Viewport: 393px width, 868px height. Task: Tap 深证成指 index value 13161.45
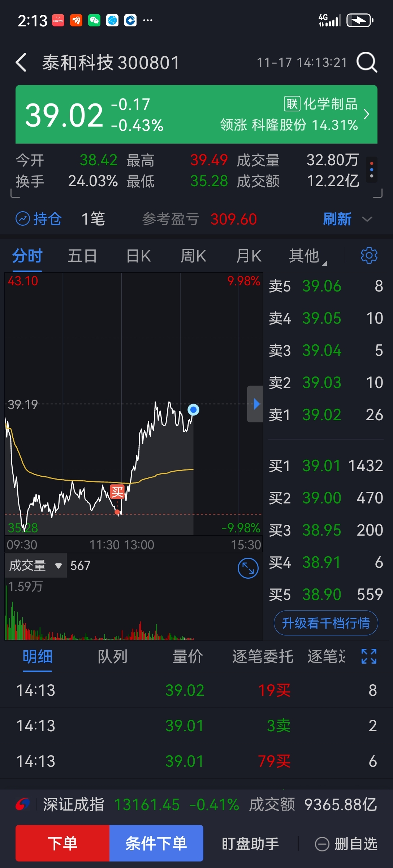(x=147, y=805)
